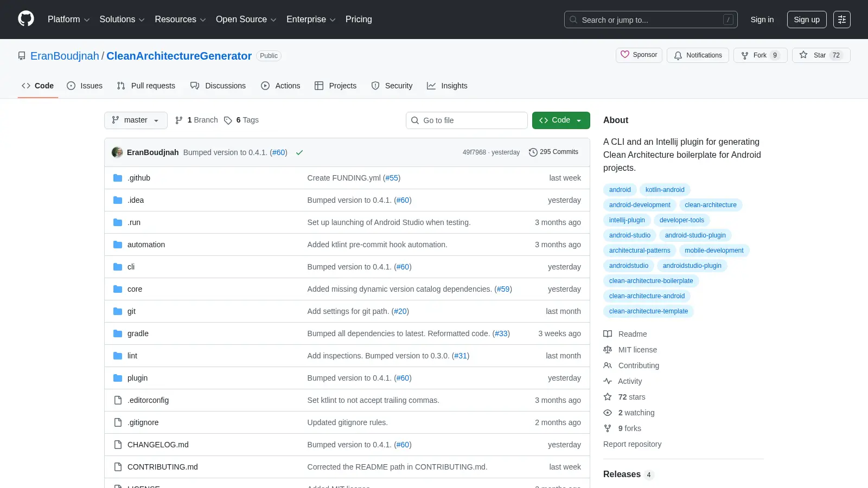This screenshot has height=488, width=868.
Task: Open the 295 Commits history
Action: pyautogui.click(x=553, y=152)
